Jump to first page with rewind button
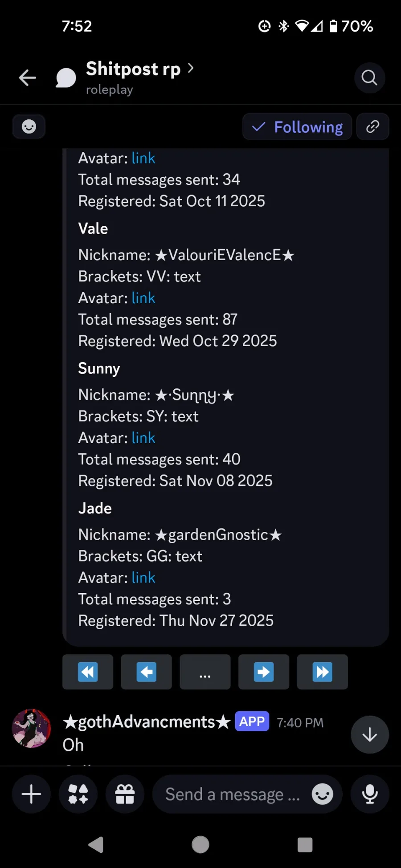401x868 pixels. 88,672
